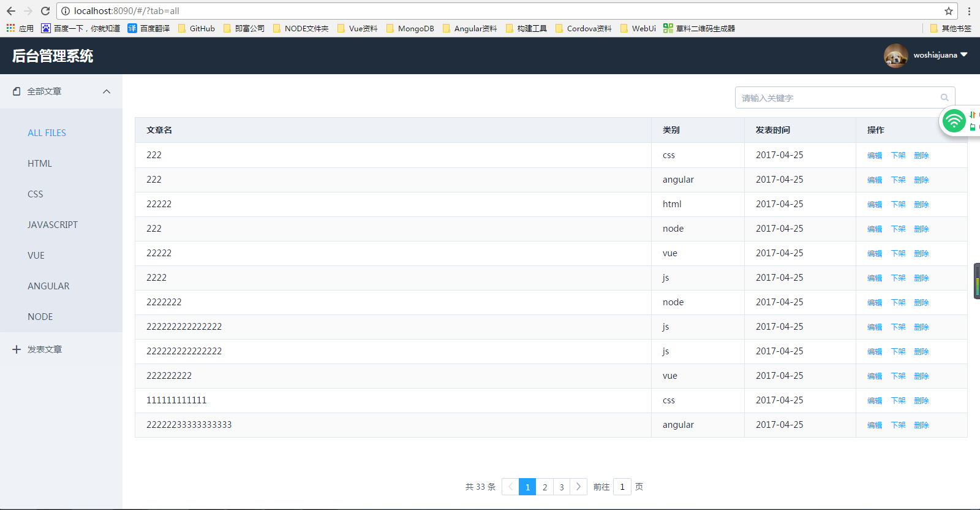This screenshot has height=510, width=980.
Task: Open the 其他书签 bookmark folder
Action: click(x=951, y=28)
